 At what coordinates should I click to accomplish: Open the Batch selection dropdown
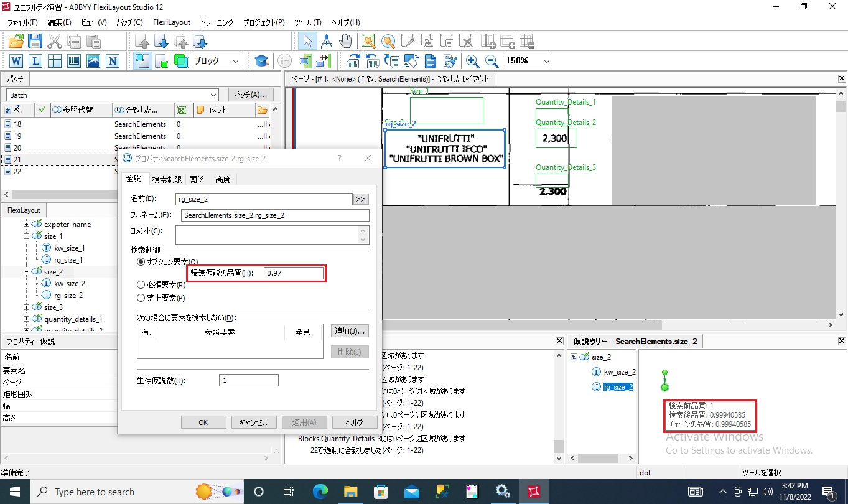pyautogui.click(x=214, y=95)
